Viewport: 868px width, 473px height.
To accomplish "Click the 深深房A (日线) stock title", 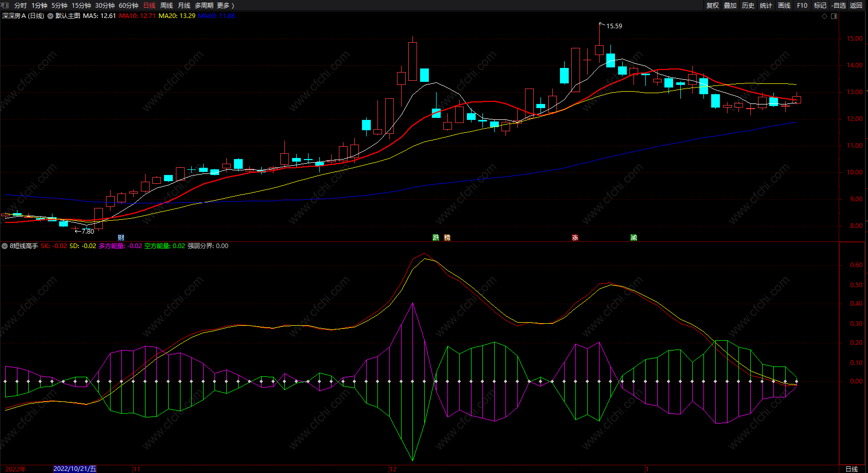I will [x=23, y=16].
